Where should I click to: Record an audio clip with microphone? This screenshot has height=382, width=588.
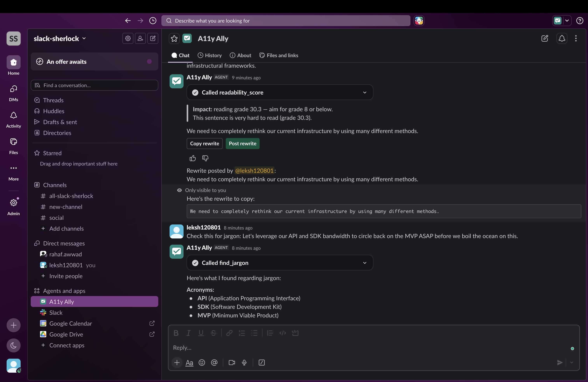[x=244, y=363]
